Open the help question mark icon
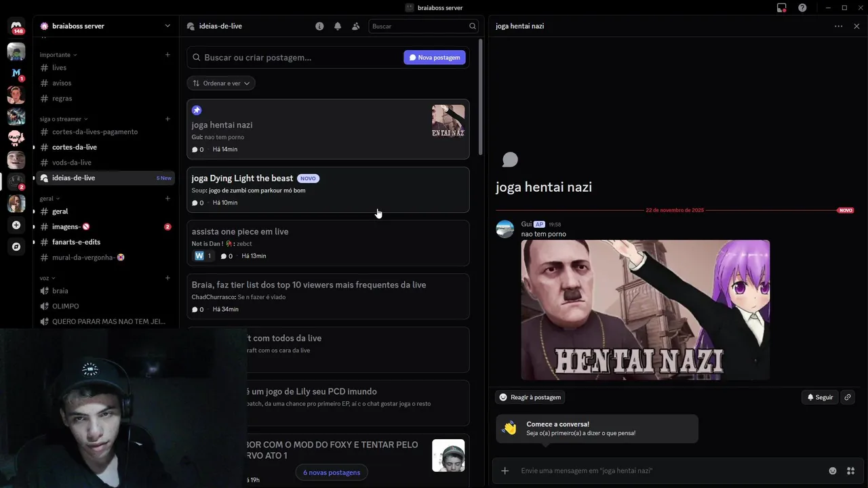This screenshot has height=488, width=868. (x=802, y=8)
